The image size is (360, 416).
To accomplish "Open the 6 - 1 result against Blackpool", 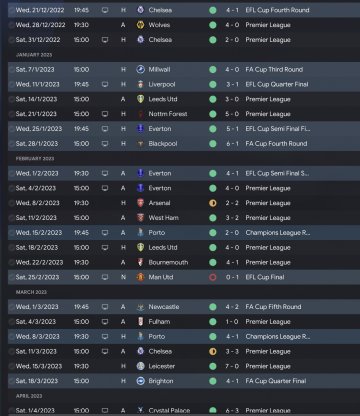I will [x=232, y=144].
